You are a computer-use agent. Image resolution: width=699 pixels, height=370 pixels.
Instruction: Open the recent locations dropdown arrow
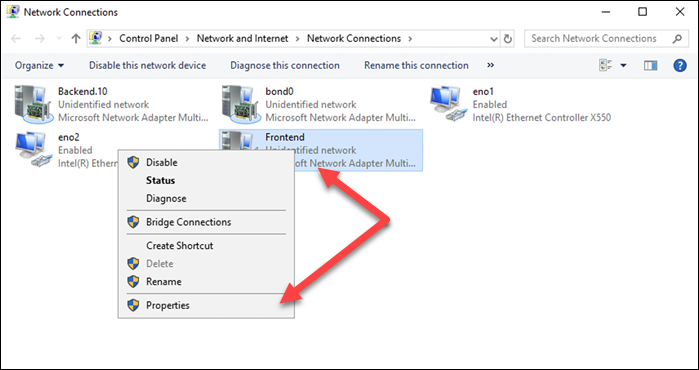[x=59, y=39]
